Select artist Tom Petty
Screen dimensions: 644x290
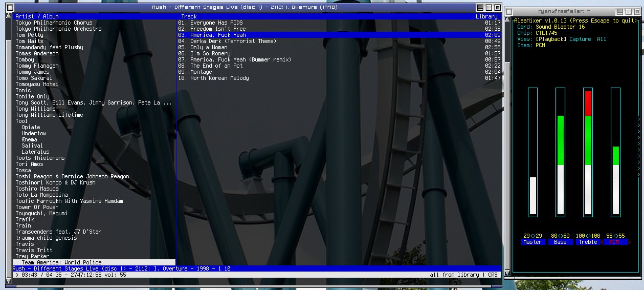coord(29,35)
